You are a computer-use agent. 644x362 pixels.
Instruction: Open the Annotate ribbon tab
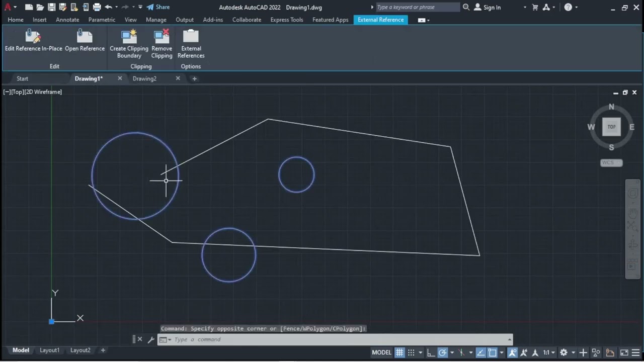(x=67, y=20)
